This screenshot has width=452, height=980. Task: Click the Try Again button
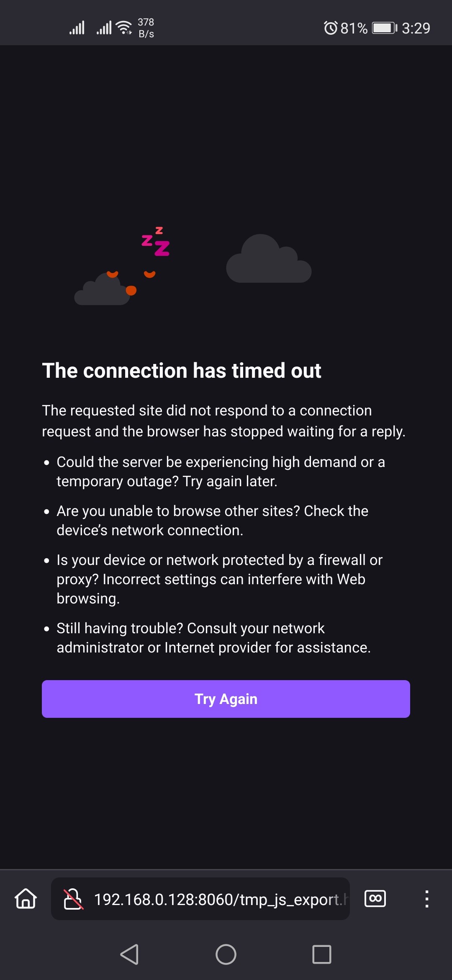click(x=226, y=699)
